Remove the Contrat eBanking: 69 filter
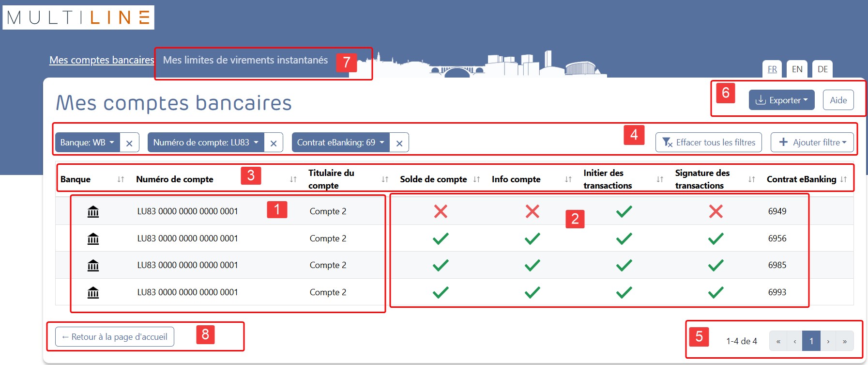The image size is (868, 365). tap(399, 143)
